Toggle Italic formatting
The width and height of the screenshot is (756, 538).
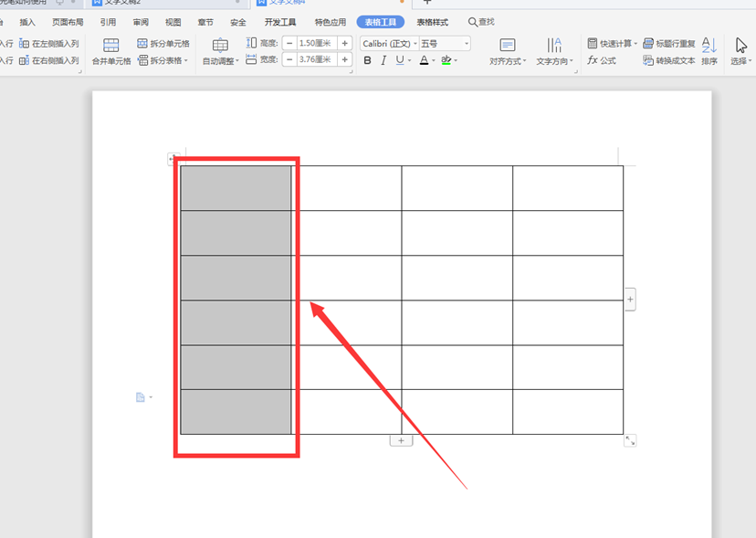point(383,60)
